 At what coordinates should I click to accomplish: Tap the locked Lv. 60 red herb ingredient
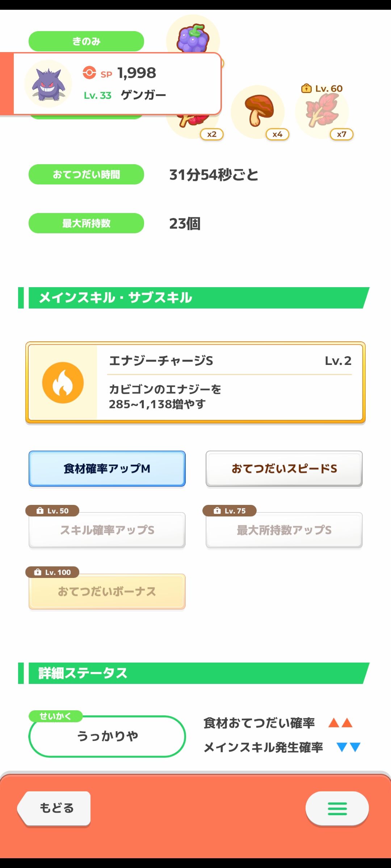point(322,110)
